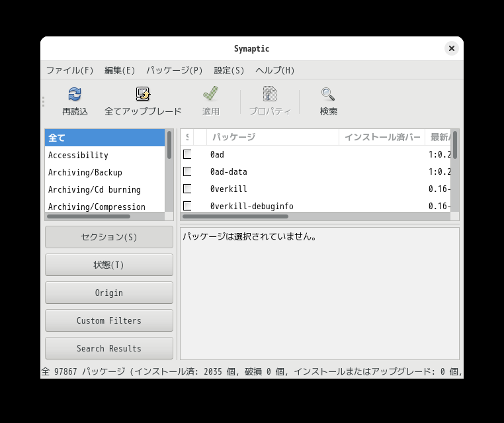Open the パッケージ(P) menu
The width and height of the screenshot is (504, 423).
click(174, 70)
